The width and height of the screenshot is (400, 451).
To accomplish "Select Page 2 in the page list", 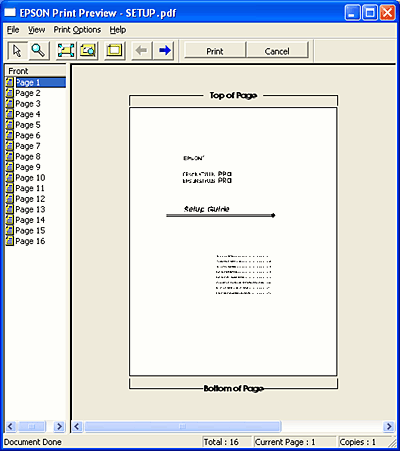I will [28, 93].
